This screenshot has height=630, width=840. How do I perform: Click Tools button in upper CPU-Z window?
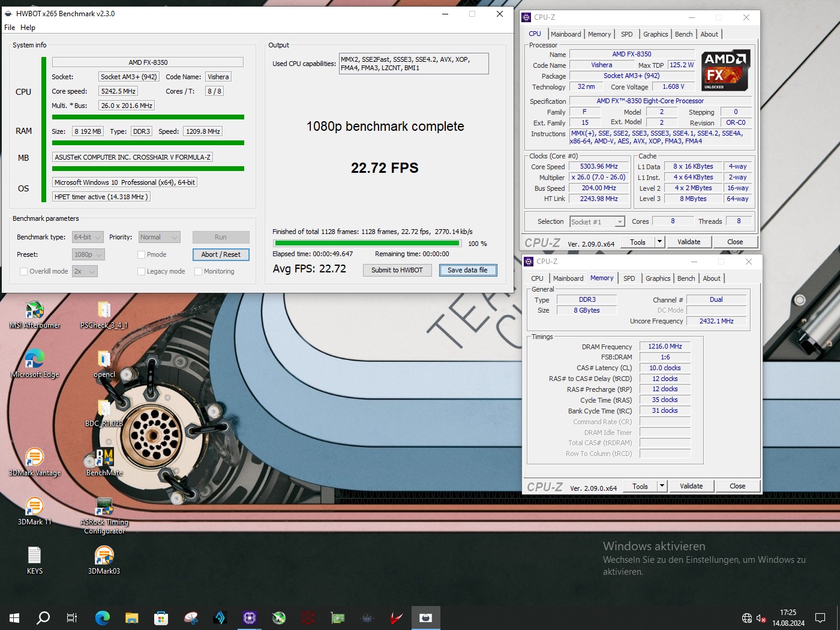(x=638, y=242)
